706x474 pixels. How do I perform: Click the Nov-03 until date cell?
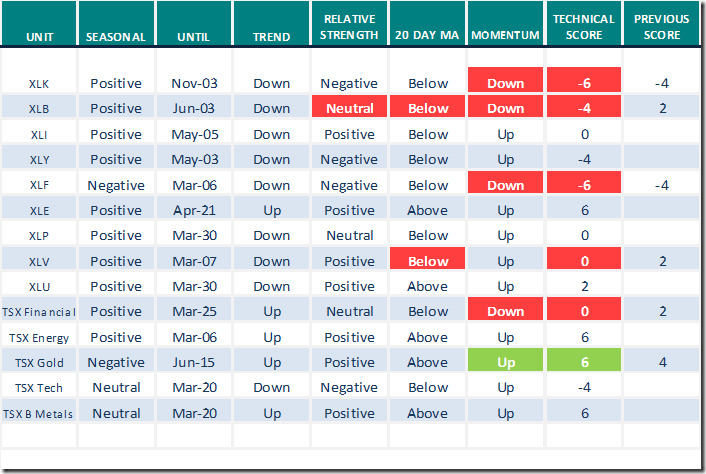[x=194, y=84]
